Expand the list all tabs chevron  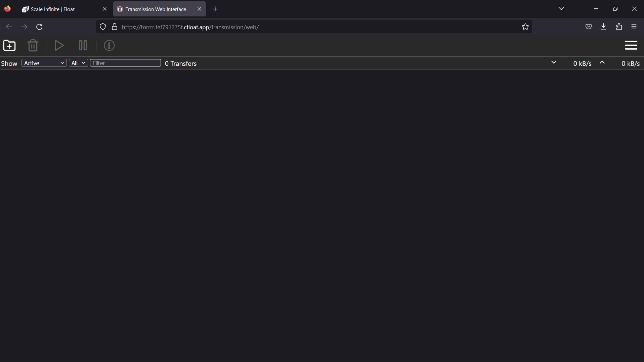coord(561,9)
